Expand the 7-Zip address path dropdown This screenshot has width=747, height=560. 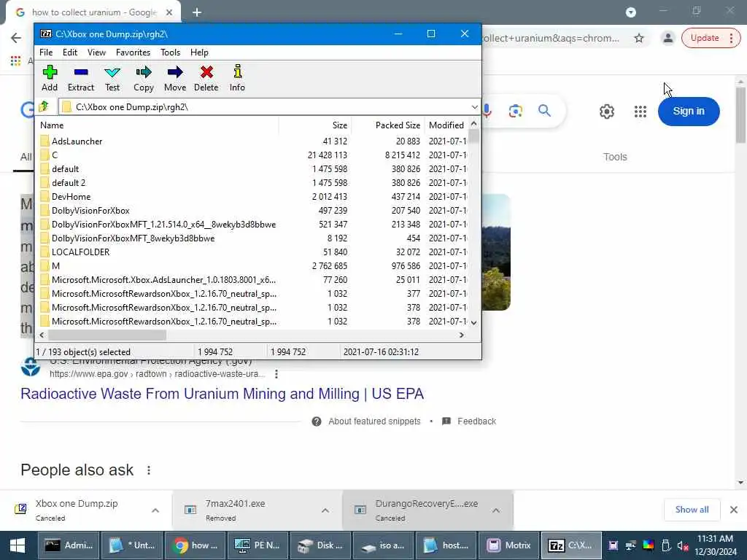474,106
